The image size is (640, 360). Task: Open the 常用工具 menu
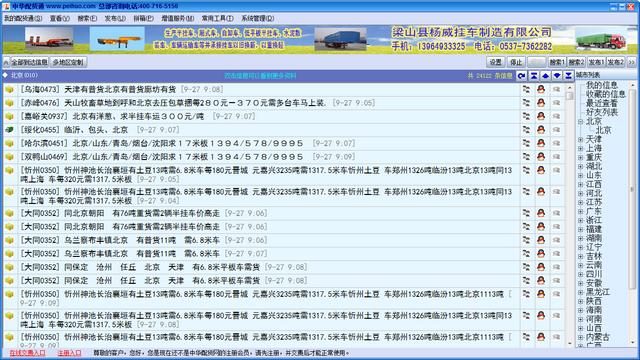pos(218,18)
